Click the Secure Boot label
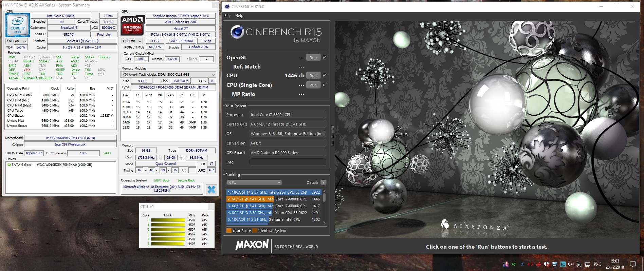Image resolution: width=644 pixels, height=271 pixels. tap(186, 180)
